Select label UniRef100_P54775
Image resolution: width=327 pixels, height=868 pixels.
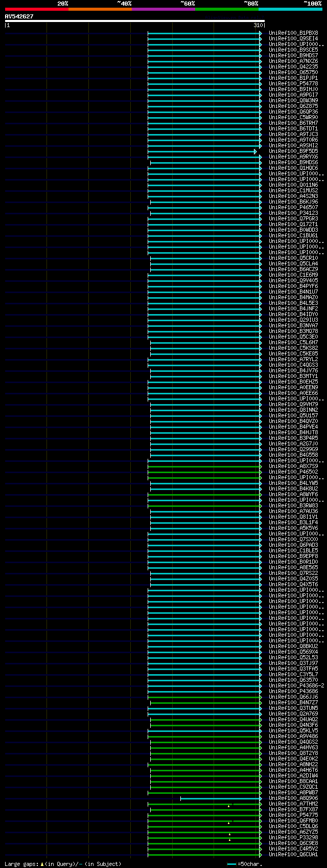pyautogui.click(x=293, y=815)
